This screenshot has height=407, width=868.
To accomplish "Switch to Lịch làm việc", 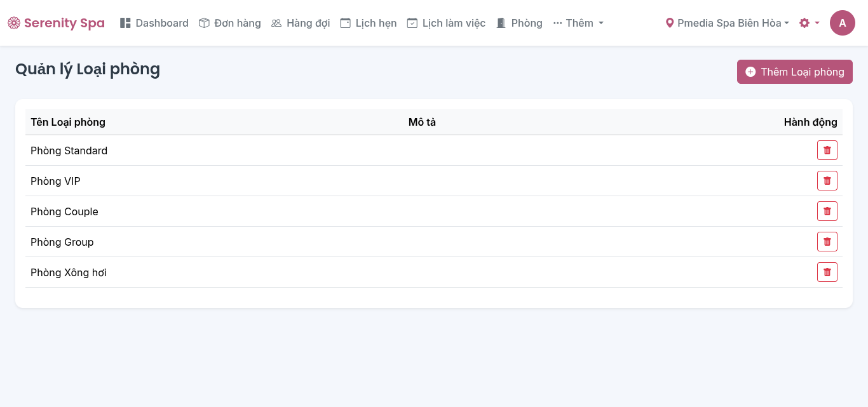I will coord(446,23).
